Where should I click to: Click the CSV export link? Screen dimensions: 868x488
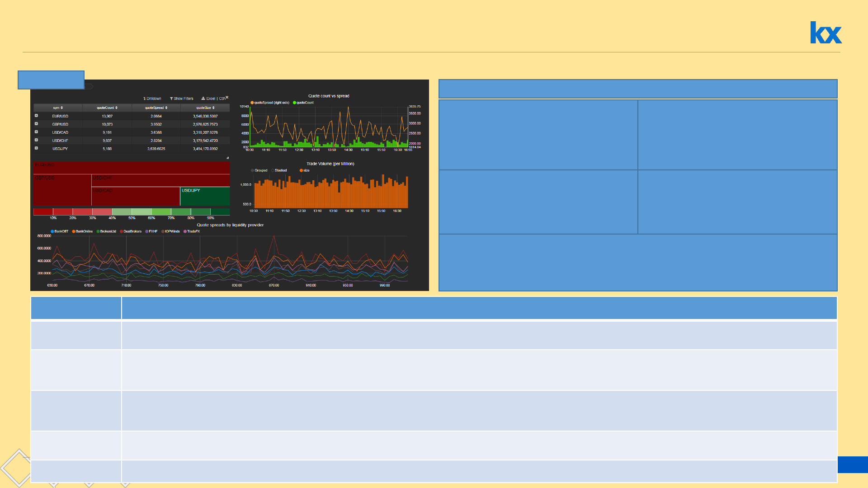coord(222,99)
